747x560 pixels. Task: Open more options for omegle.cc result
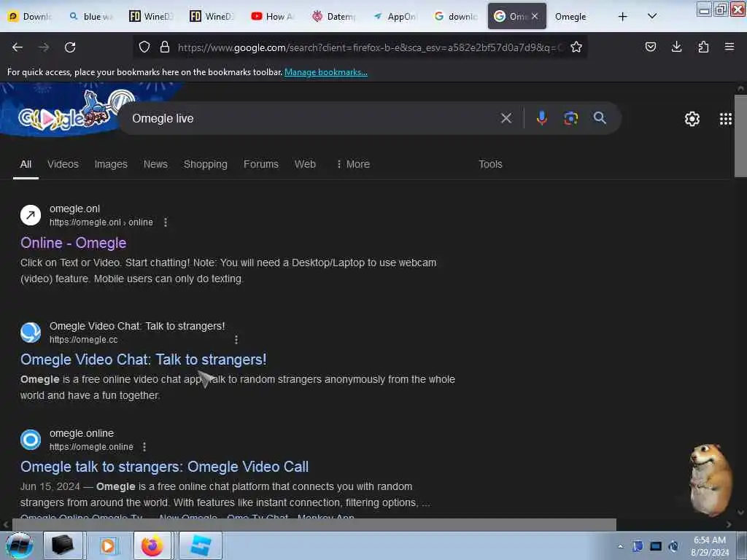point(236,340)
